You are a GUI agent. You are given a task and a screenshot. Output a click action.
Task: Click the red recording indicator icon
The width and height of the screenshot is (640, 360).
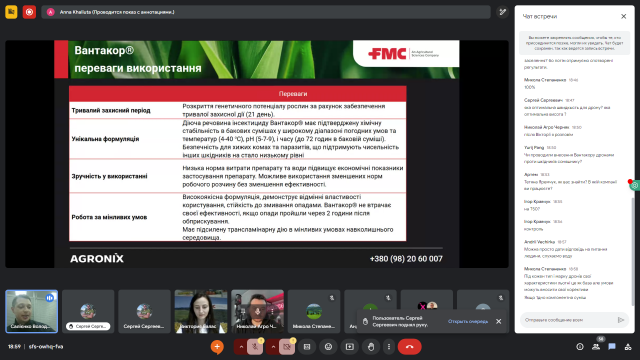[29, 12]
